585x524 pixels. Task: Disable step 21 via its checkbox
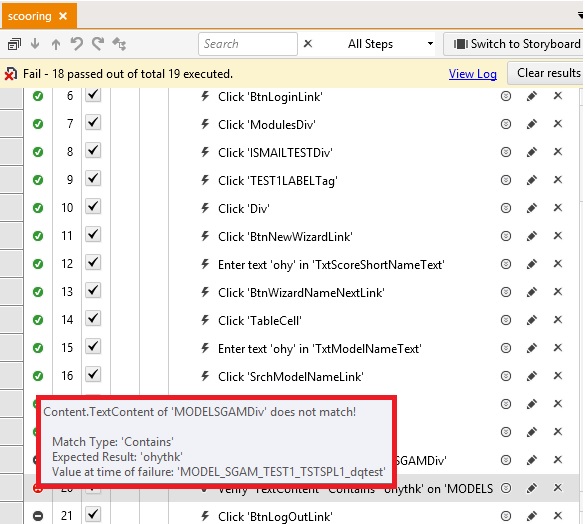(x=93, y=515)
